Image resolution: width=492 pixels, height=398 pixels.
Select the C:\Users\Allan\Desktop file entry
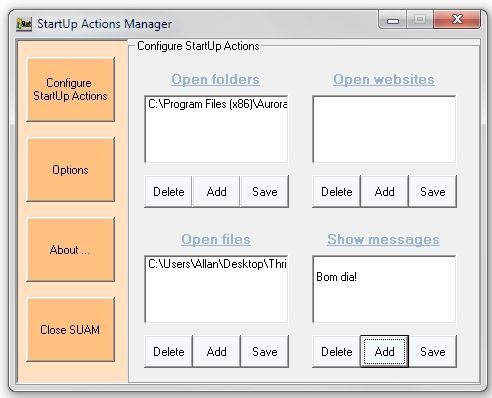coord(217,264)
